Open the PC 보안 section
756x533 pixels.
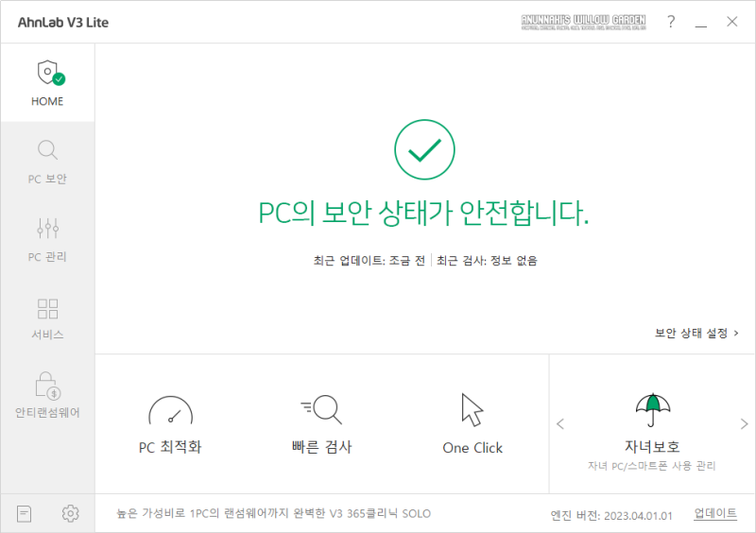tap(47, 162)
